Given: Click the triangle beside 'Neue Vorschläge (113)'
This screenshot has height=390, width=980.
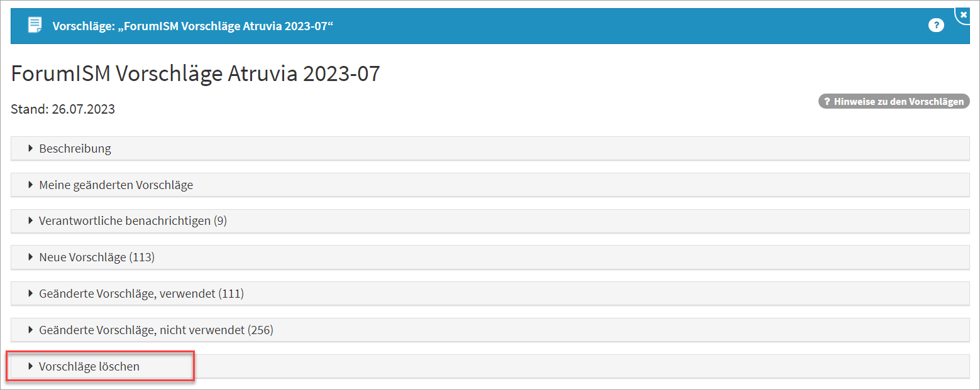Looking at the screenshot, I should click(x=30, y=257).
